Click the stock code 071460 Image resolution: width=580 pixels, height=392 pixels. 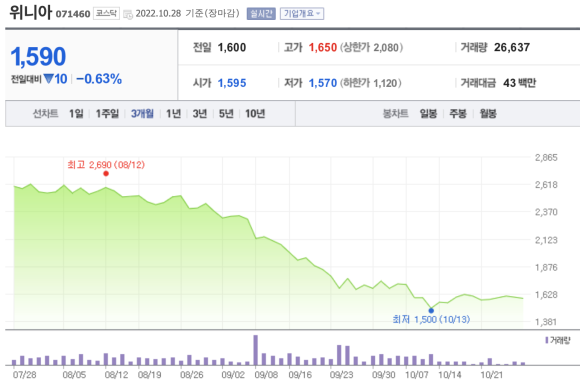tap(73, 14)
